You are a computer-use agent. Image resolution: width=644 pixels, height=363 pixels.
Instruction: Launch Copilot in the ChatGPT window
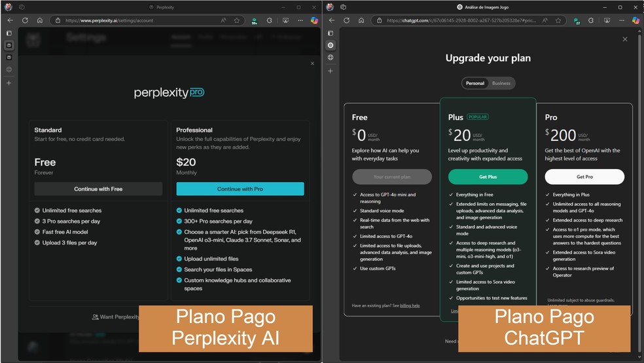point(635,20)
